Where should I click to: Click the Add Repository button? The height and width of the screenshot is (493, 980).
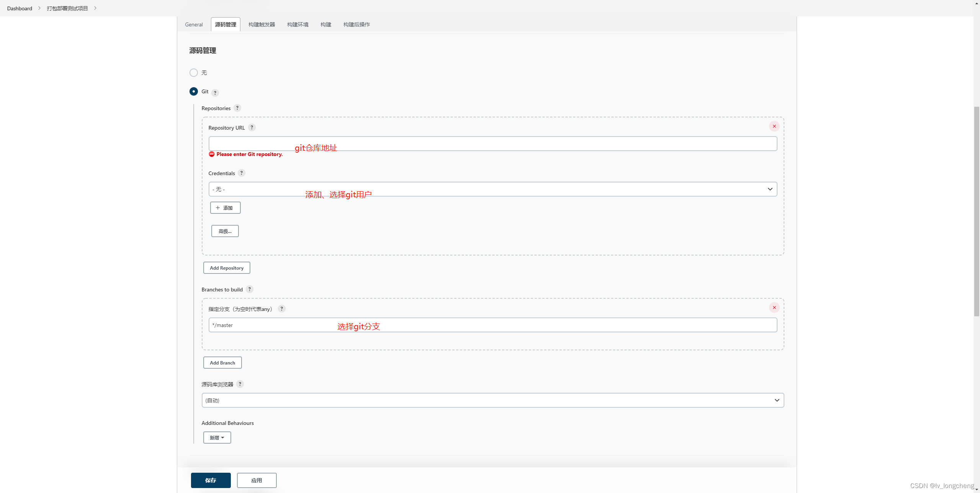226,267
